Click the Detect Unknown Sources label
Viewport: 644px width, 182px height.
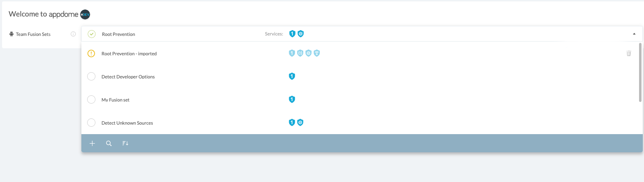(127, 123)
